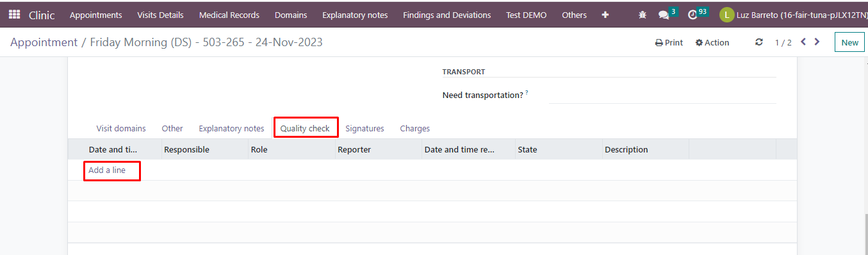The image size is (868, 255).
Task: Click the Need transportation input field
Action: [662, 95]
